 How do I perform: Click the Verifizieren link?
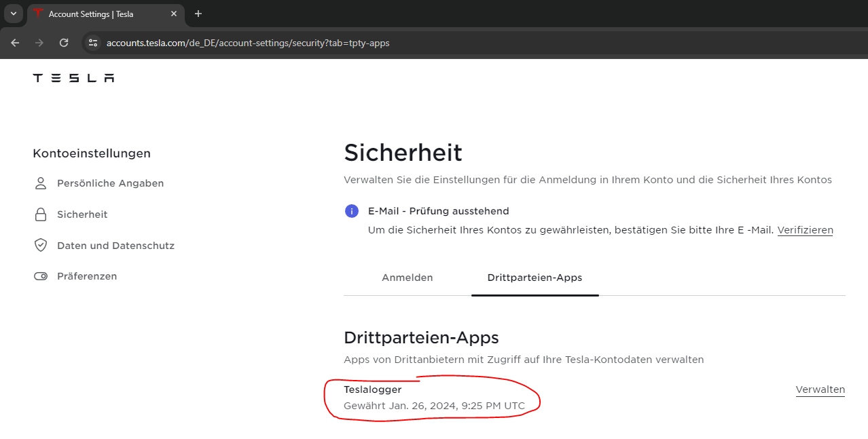click(806, 230)
